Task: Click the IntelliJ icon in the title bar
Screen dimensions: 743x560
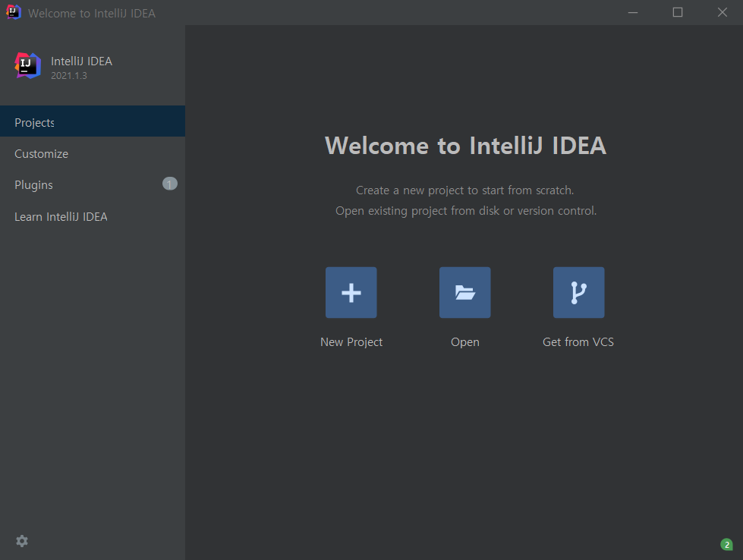Action: click(13, 12)
